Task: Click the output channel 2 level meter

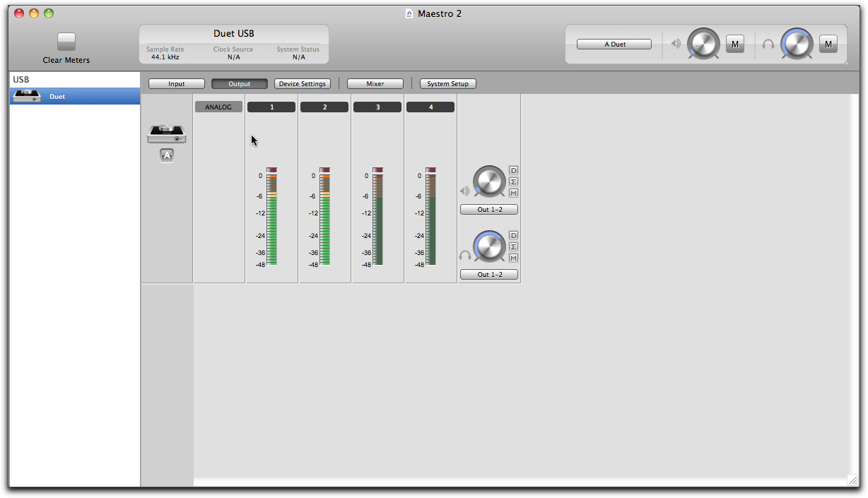Action: [x=325, y=219]
